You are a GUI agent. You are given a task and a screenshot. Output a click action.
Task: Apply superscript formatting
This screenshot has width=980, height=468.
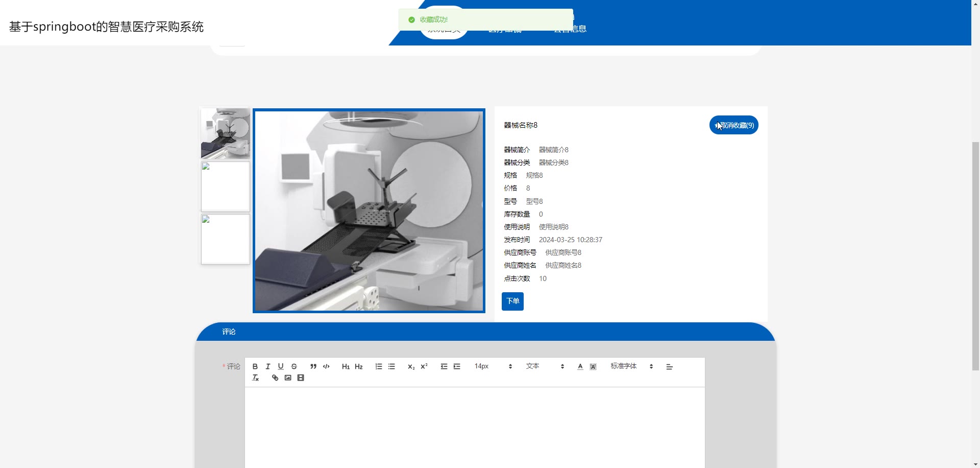(x=424, y=366)
